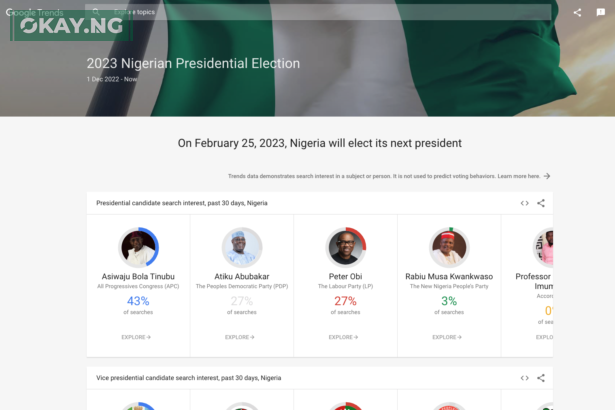The width and height of the screenshot is (615, 410).
Task: Explore Atiku Abubakar search data
Action: 241,337
